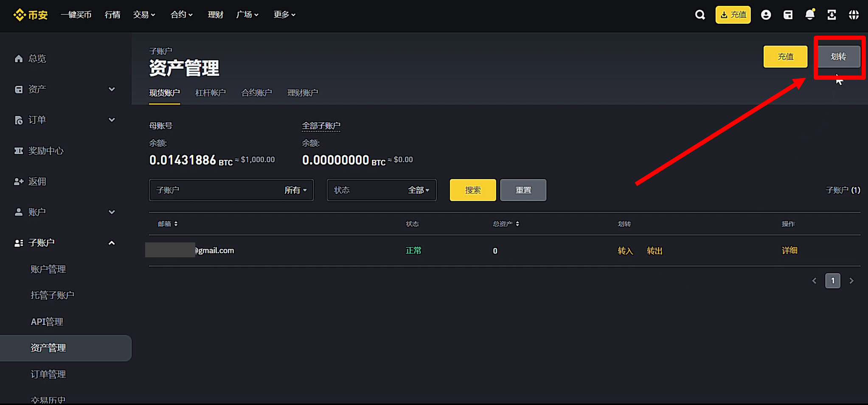
Task: Open the user profile icon
Action: pyautogui.click(x=766, y=15)
